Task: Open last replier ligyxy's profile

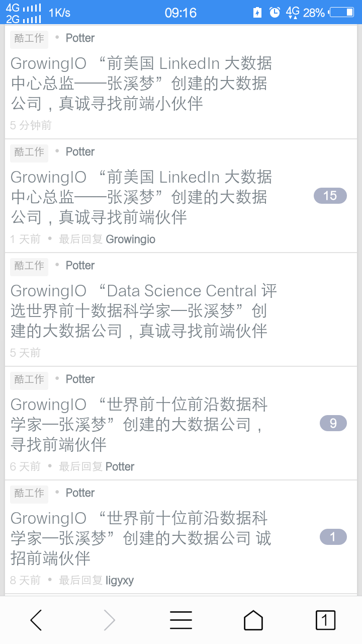Action: click(120, 581)
